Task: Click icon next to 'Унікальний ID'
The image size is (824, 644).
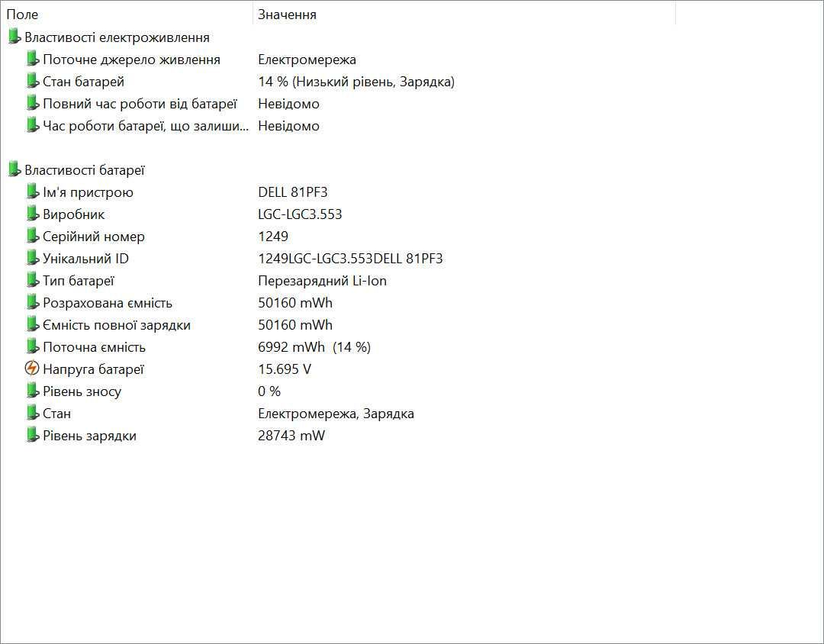Action: (x=33, y=258)
